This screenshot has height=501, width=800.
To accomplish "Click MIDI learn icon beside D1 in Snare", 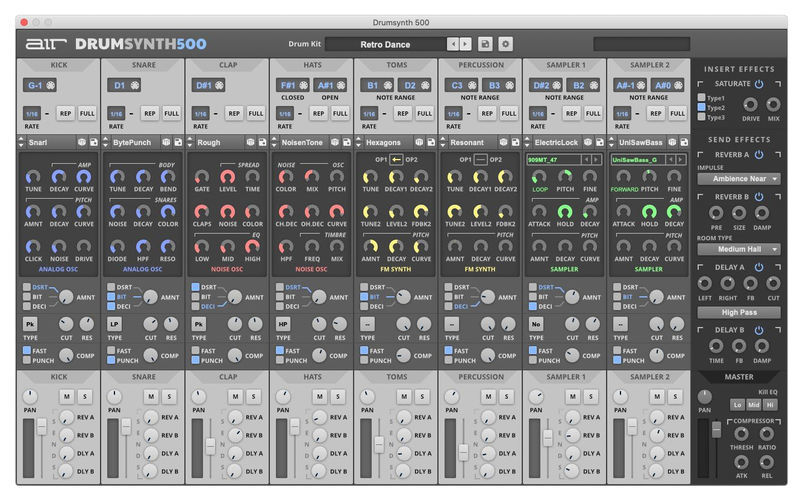I will [135, 85].
